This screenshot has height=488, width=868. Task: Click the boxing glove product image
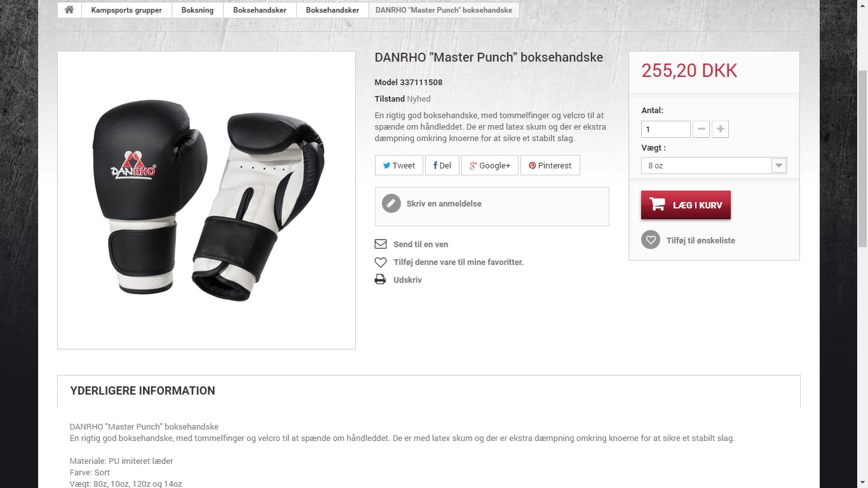(207, 200)
